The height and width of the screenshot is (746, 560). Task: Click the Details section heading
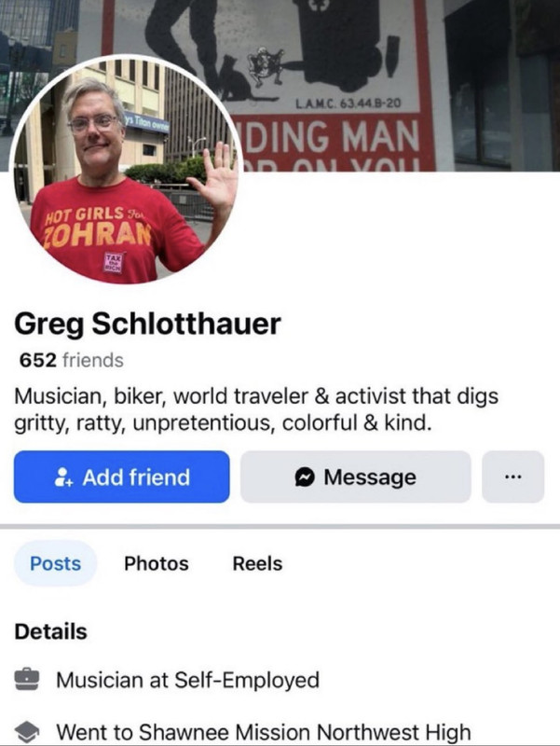[51, 632]
